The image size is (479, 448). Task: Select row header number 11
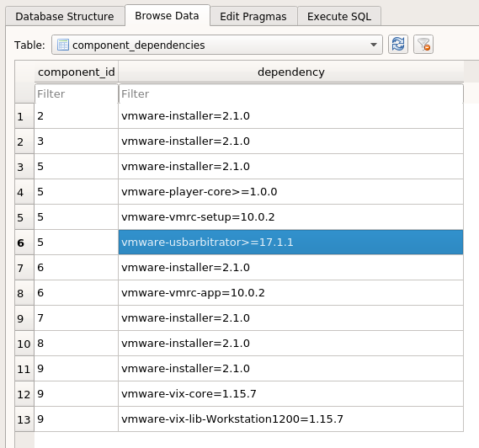tap(24, 369)
